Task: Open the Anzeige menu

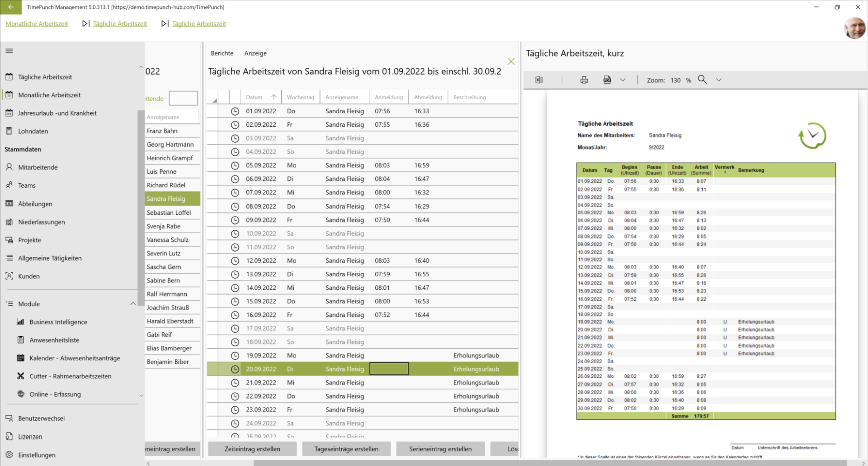Action: tap(255, 53)
